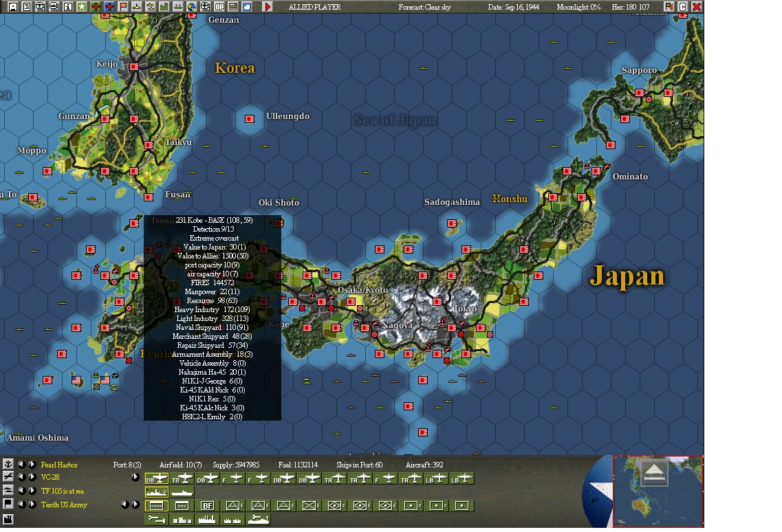This screenshot has width=782, height=532.
Task: Click the 'Airfield: 10(7)' text
Action: 180,465
